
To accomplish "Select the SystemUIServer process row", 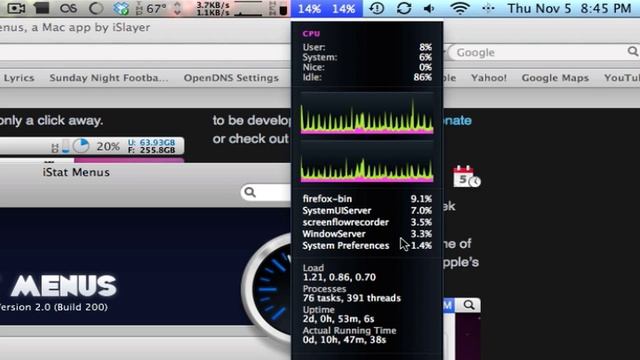I will point(367,211).
